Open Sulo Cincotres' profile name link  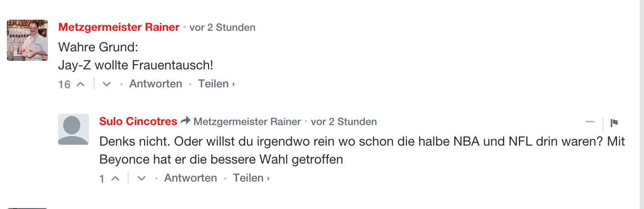pos(138,121)
